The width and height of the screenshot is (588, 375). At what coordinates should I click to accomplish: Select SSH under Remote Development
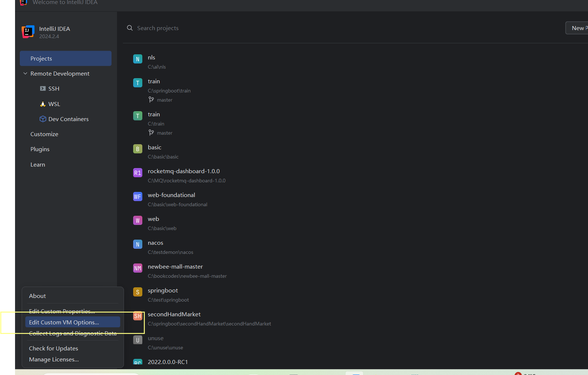pyautogui.click(x=54, y=88)
